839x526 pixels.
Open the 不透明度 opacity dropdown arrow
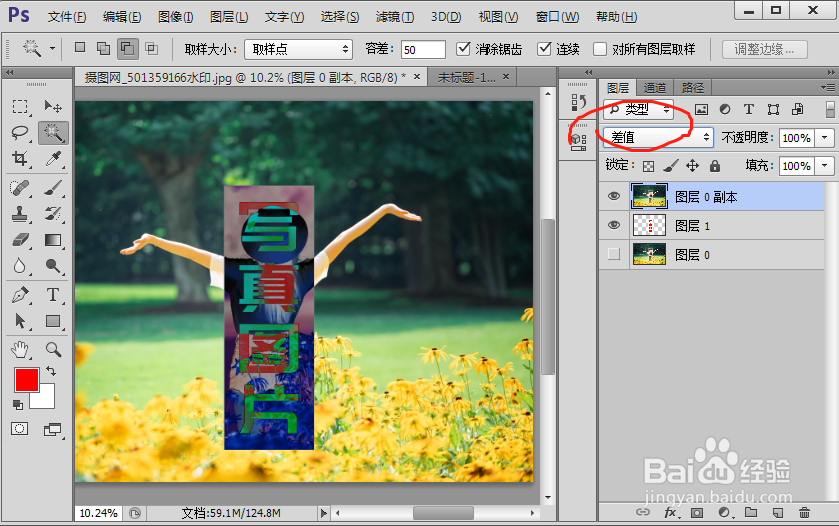[825, 138]
